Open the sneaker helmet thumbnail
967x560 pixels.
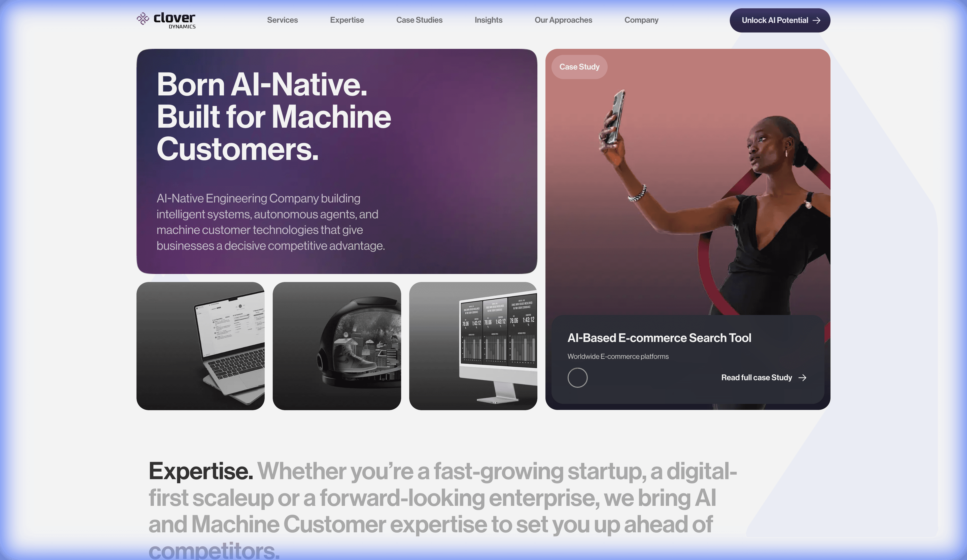point(336,346)
